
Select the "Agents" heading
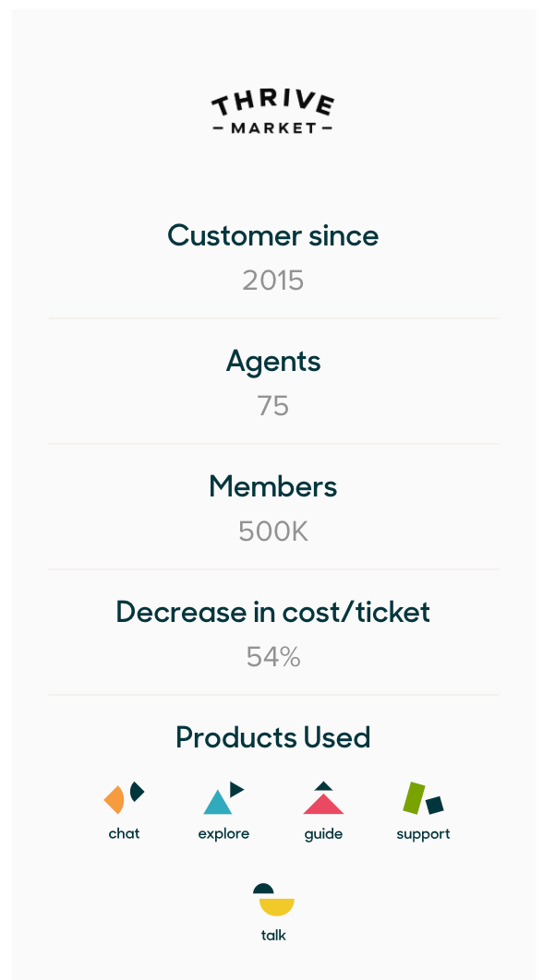coord(273,362)
